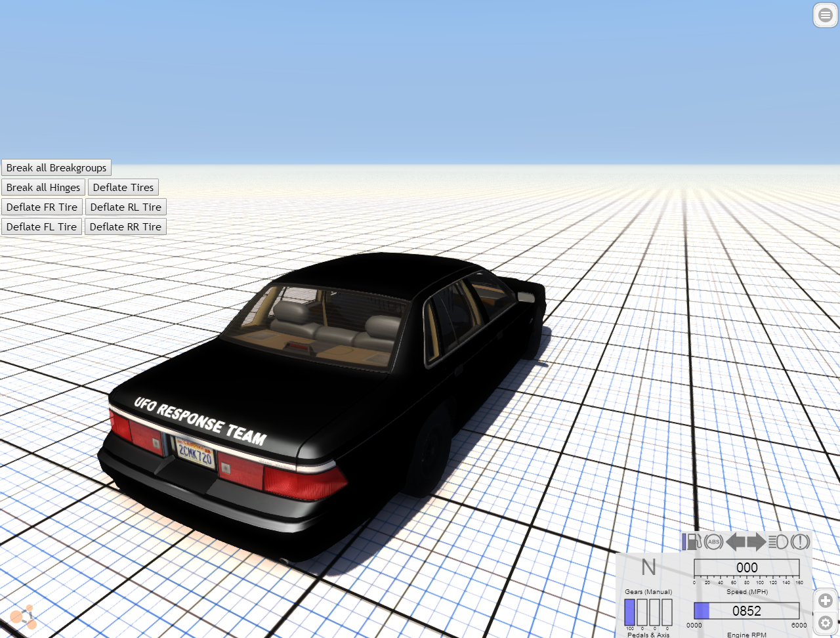Click the left turn signal arrow

pyautogui.click(x=736, y=542)
